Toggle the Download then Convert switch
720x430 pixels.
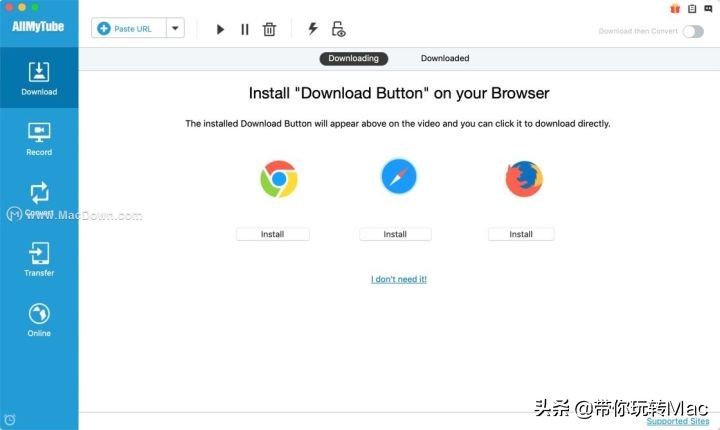[x=693, y=31]
